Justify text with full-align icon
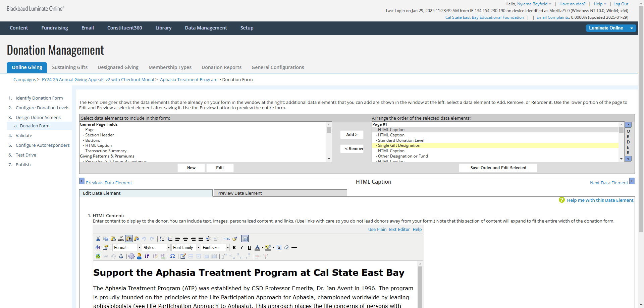644x308 pixels. pos(201,239)
